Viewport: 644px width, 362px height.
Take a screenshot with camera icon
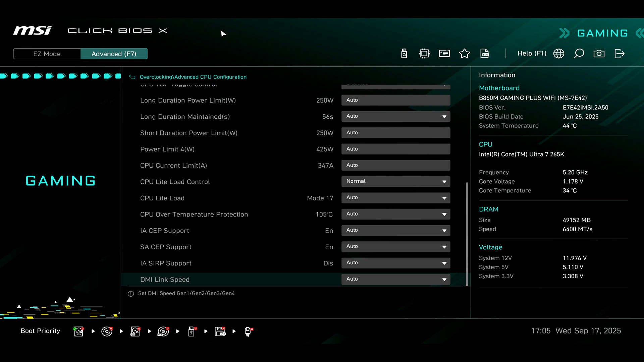click(x=599, y=54)
